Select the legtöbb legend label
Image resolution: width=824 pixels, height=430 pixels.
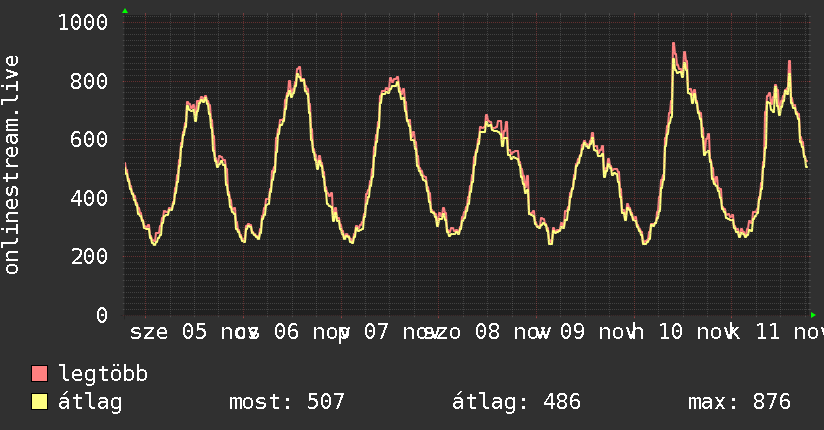[104, 375]
